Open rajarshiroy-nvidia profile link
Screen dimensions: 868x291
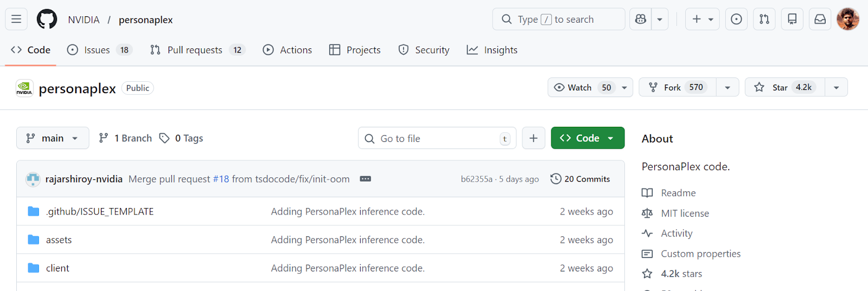84,179
